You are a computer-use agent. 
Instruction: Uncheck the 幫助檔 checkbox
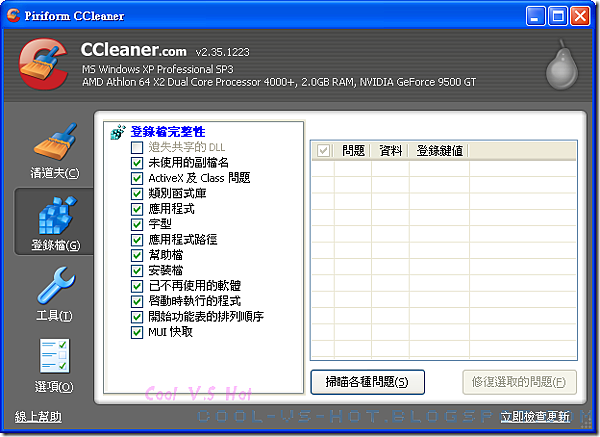pos(137,255)
